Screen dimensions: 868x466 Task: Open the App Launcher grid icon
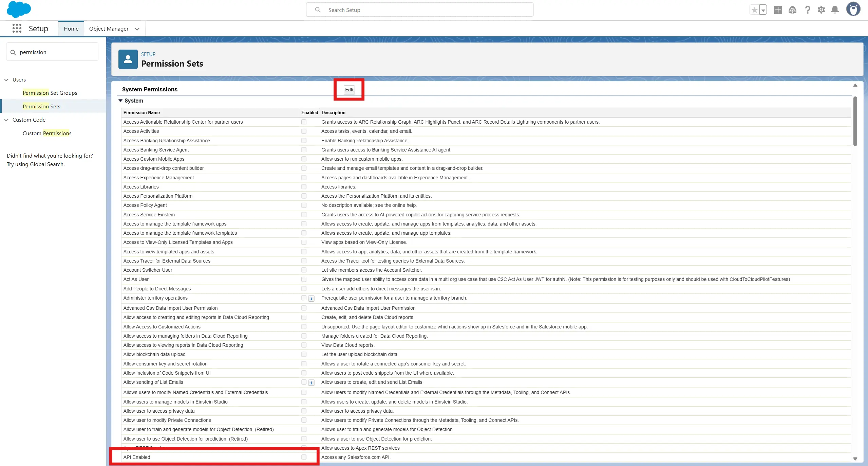(17, 29)
